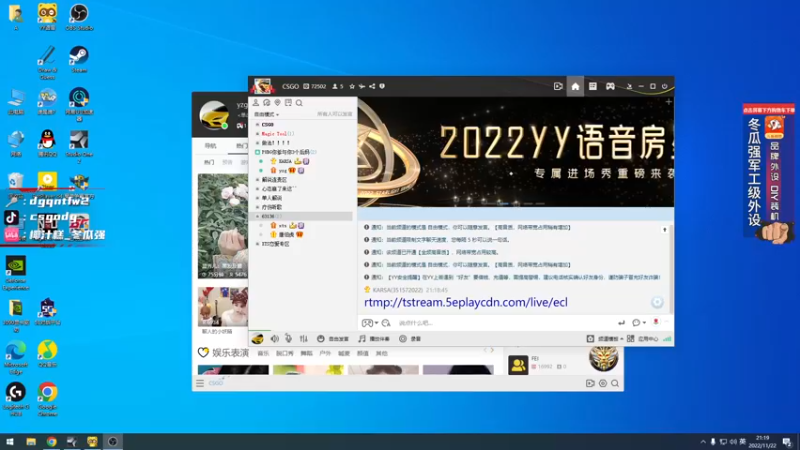This screenshot has width=800, height=450.
Task: Click the speaker volume icon in bottom toolbar
Action: pos(274,339)
